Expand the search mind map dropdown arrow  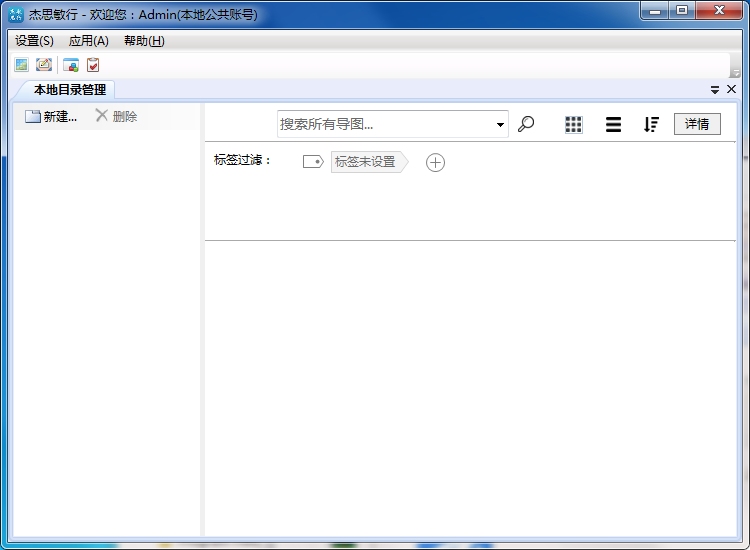tap(500, 125)
